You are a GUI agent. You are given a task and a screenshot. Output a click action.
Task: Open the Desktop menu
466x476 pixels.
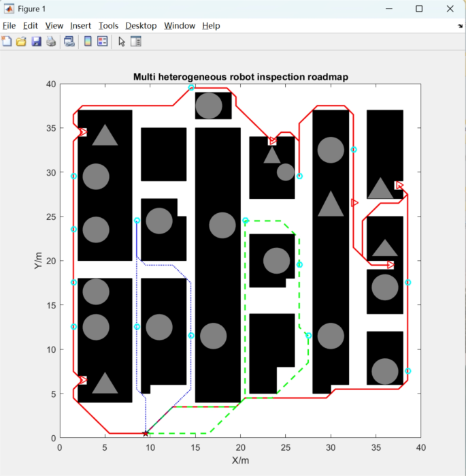[x=141, y=26]
